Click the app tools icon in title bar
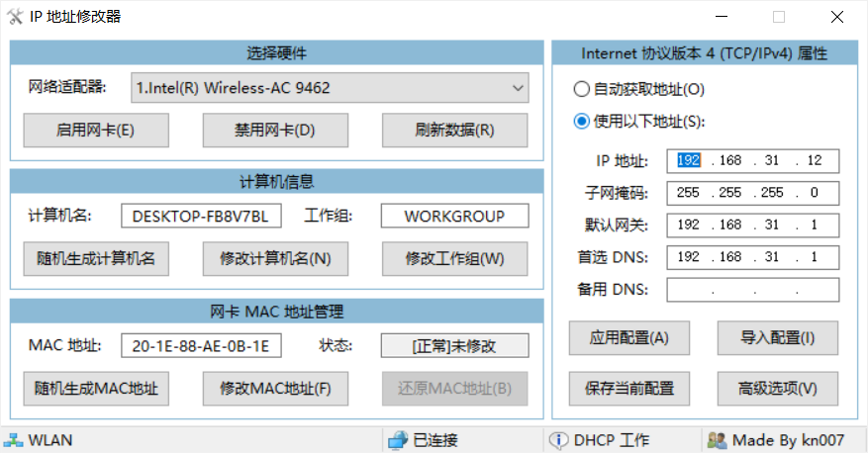This screenshot has height=453, width=868. tap(15, 16)
